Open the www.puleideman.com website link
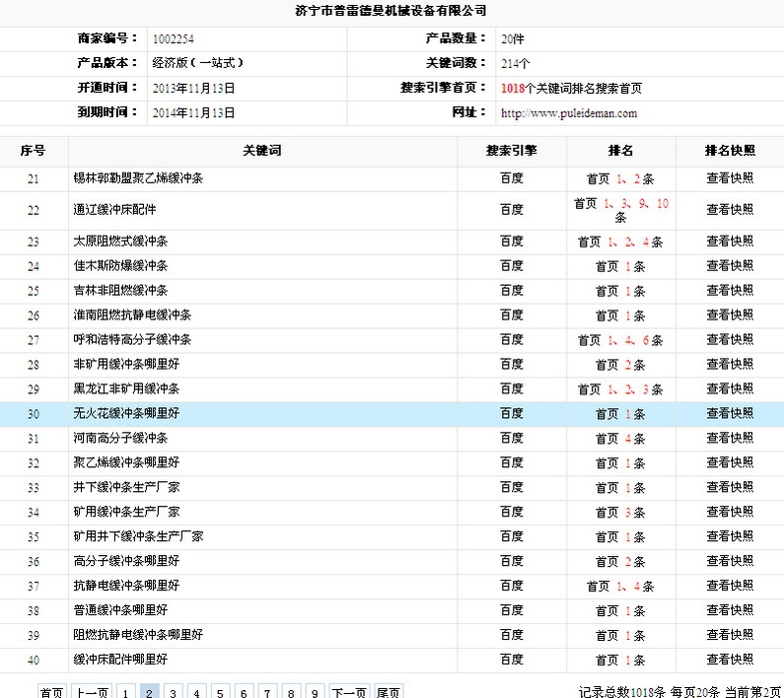 pos(569,113)
